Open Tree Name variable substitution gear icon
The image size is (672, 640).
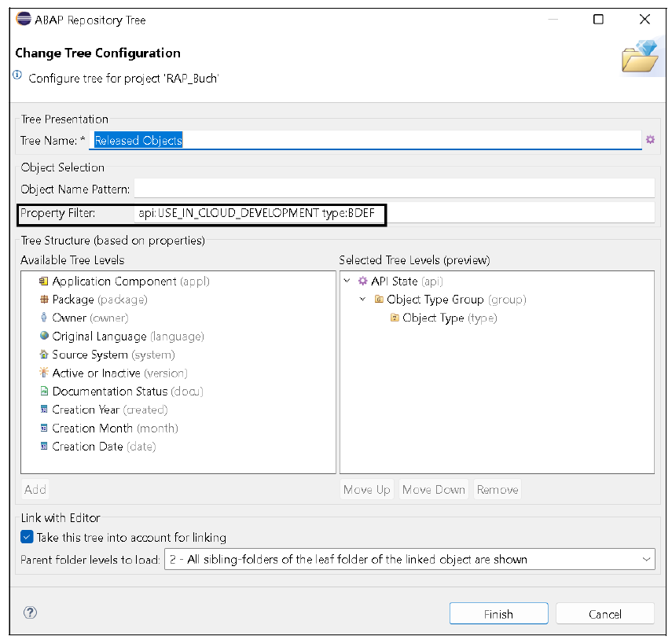[x=650, y=139]
